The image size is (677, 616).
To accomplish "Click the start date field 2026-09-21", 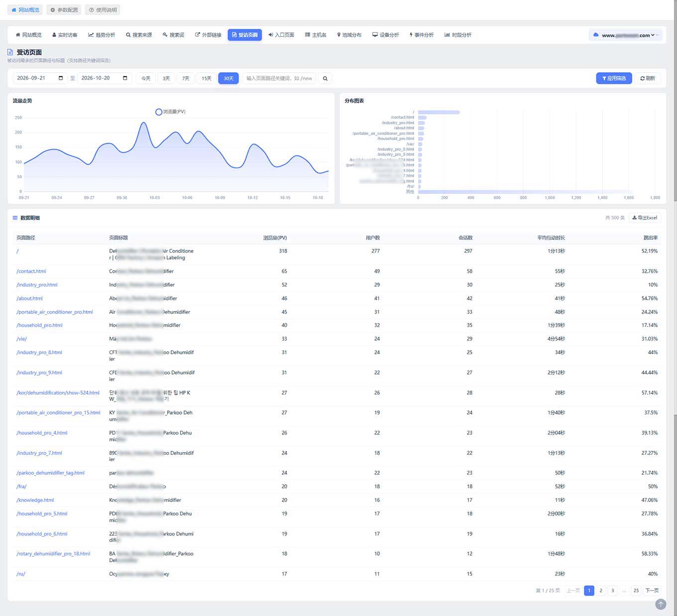I will point(40,78).
